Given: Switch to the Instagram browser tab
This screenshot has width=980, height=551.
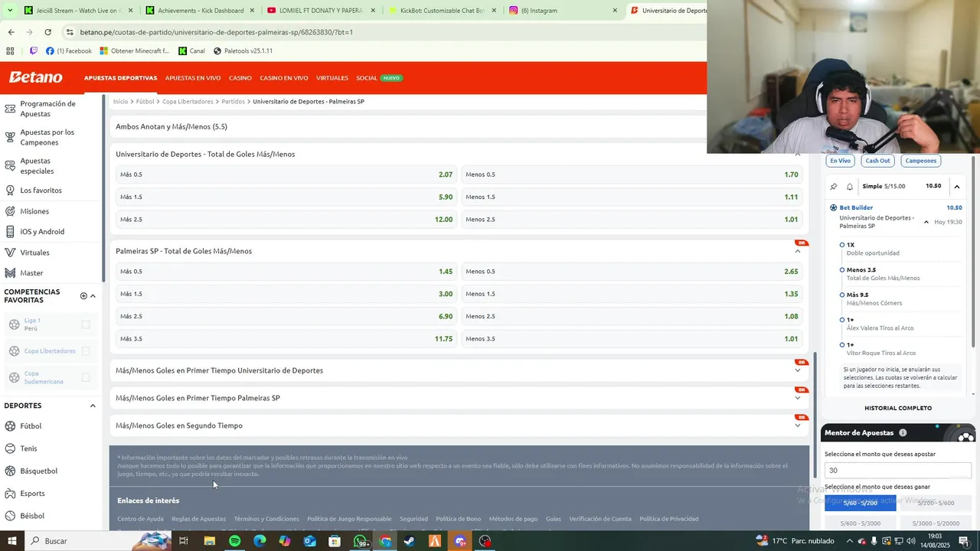Looking at the screenshot, I should (x=563, y=11).
